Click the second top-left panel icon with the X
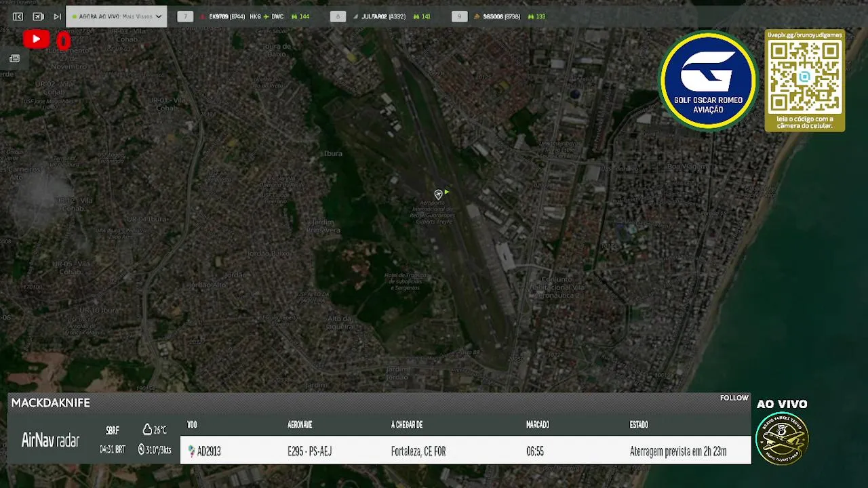This screenshot has width=868, height=488. pyautogui.click(x=38, y=16)
